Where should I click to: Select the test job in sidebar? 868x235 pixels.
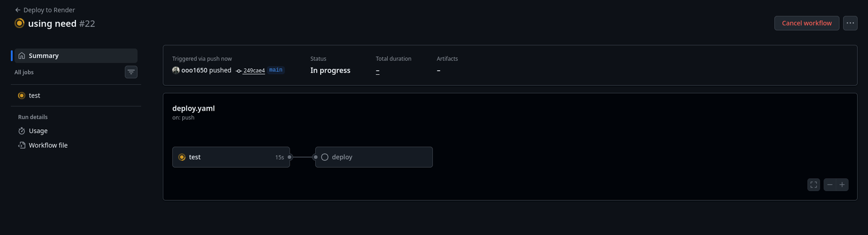point(34,96)
